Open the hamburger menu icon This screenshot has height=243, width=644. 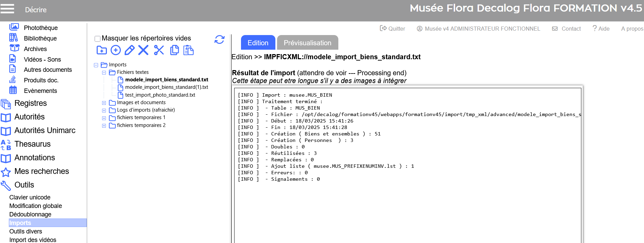(x=7, y=9)
